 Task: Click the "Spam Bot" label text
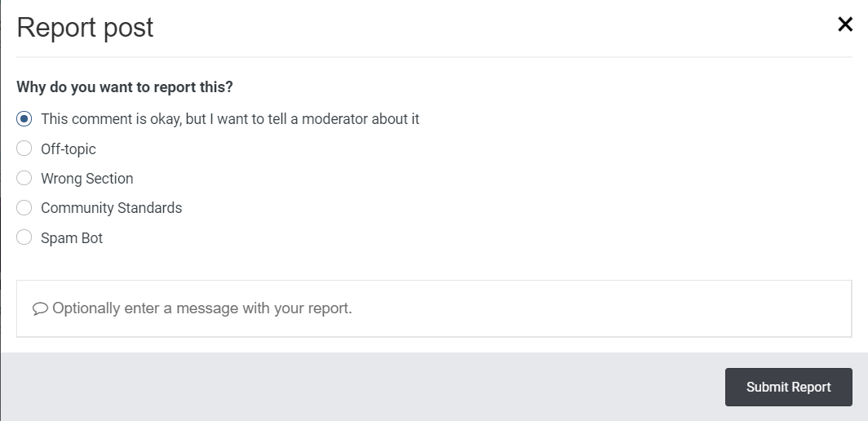click(x=72, y=238)
